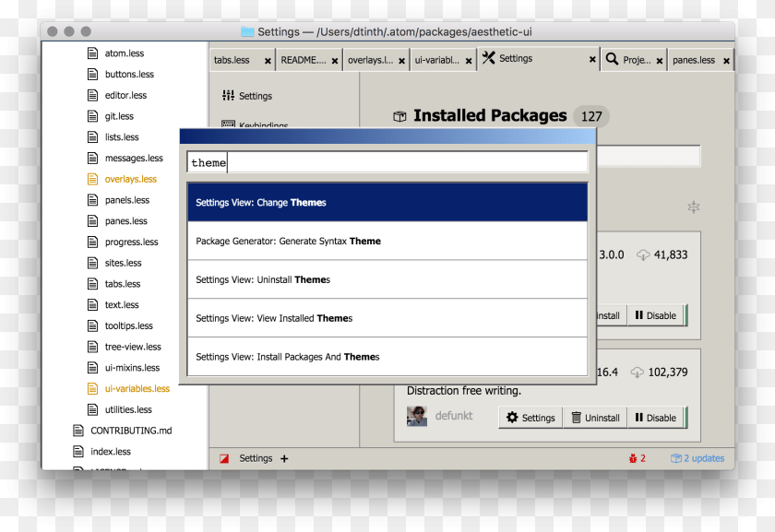Click the package filter input field
The image size is (775, 532).
pyautogui.click(x=648, y=156)
